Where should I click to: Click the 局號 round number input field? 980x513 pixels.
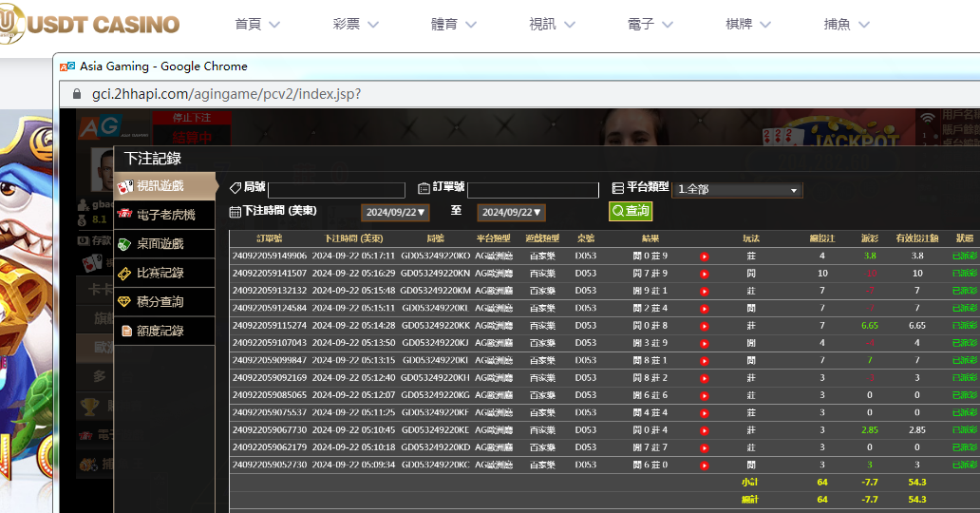(336, 190)
